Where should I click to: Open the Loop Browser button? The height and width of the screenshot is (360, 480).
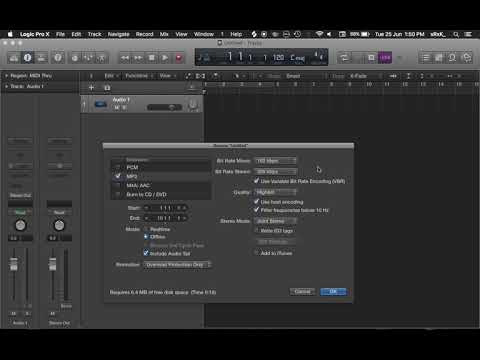[x=453, y=58]
